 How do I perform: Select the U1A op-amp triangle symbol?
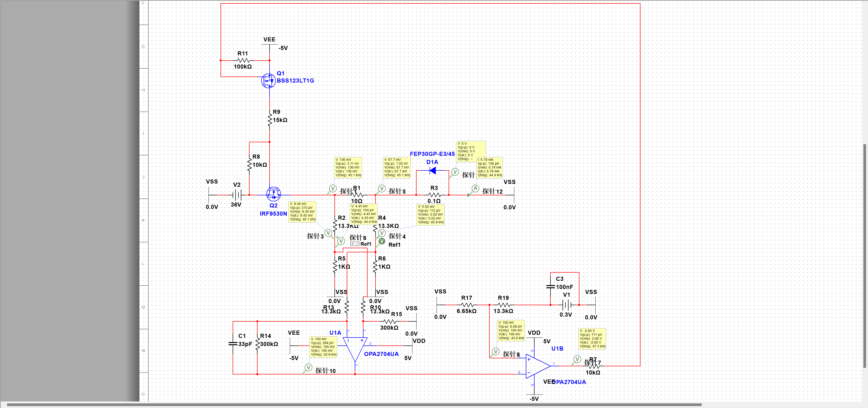(x=355, y=350)
